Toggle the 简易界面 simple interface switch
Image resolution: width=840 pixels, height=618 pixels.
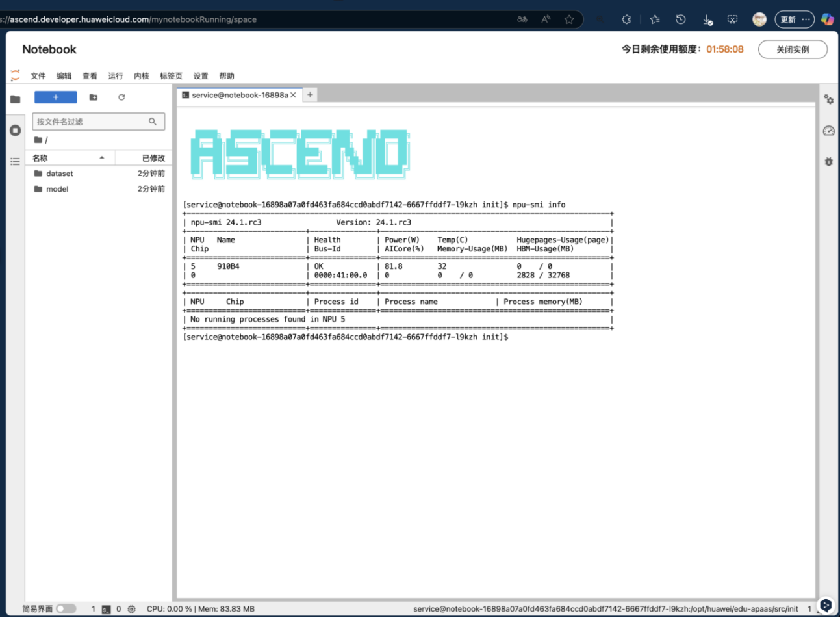(x=66, y=609)
